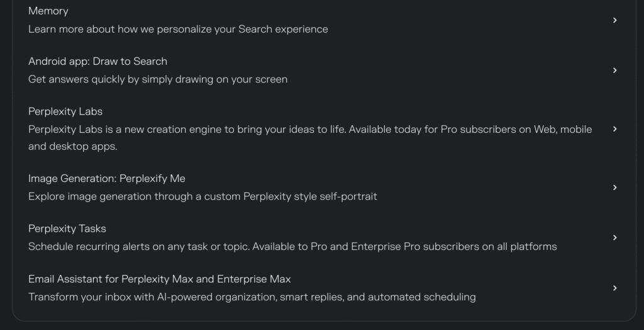Click the Perplexity Labs title
Image resolution: width=644 pixels, height=330 pixels.
click(x=65, y=111)
